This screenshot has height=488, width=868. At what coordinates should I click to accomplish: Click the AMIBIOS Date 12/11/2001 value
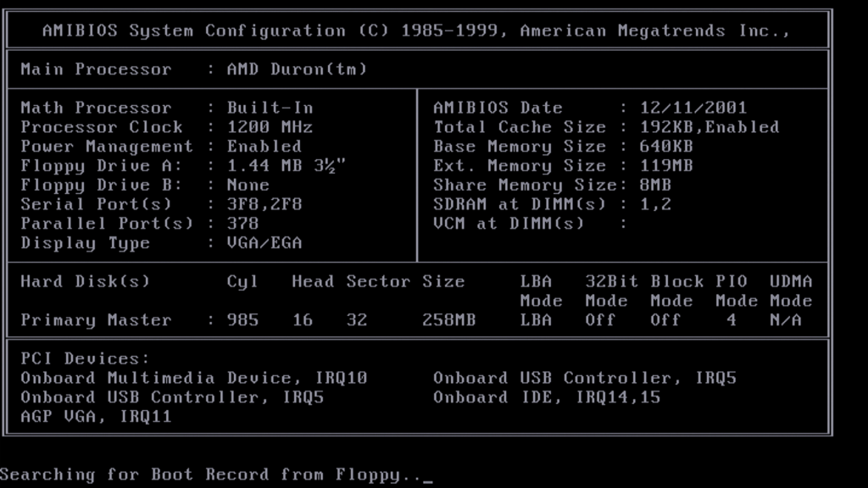pos(693,108)
